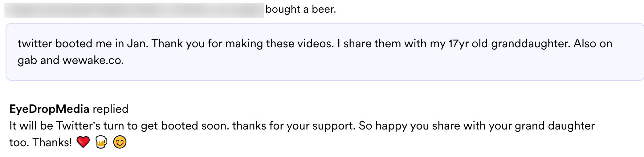The width and height of the screenshot is (644, 157).
Task: Click "thanks for your support." in reply
Action: coord(294,126)
